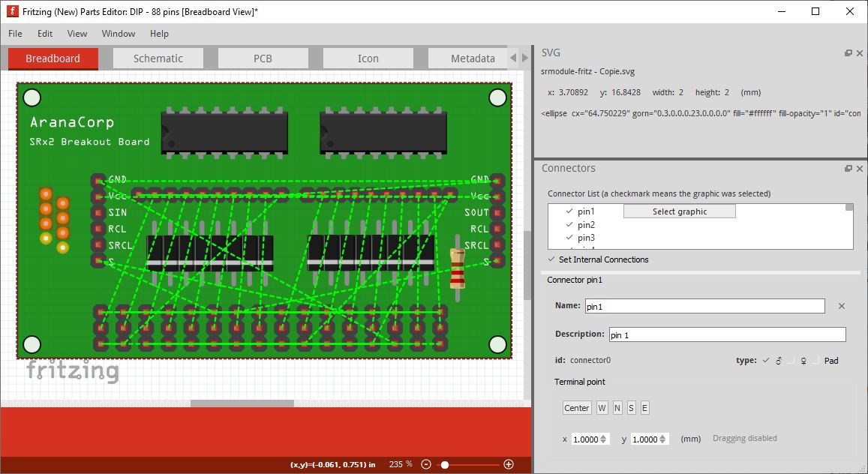Image resolution: width=868 pixels, height=474 pixels.
Task: Float the SVG panel
Action: (x=848, y=53)
